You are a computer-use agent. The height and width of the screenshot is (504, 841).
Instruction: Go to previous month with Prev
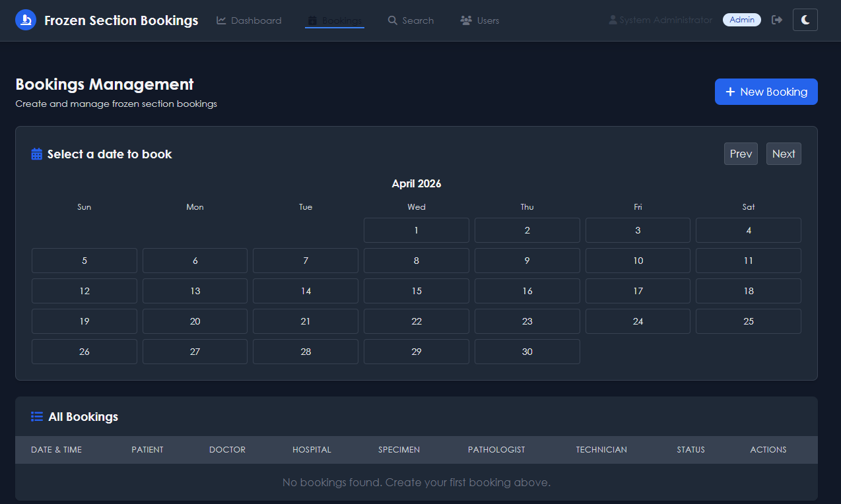tap(741, 154)
